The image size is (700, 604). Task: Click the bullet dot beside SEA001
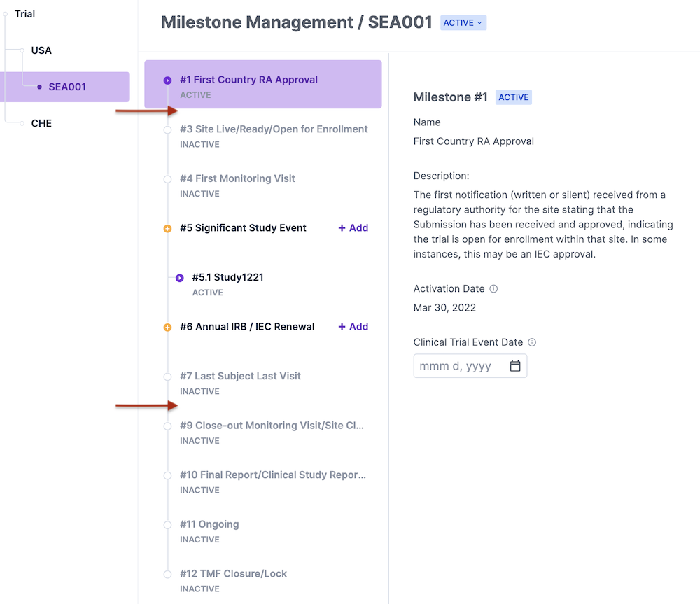39,87
